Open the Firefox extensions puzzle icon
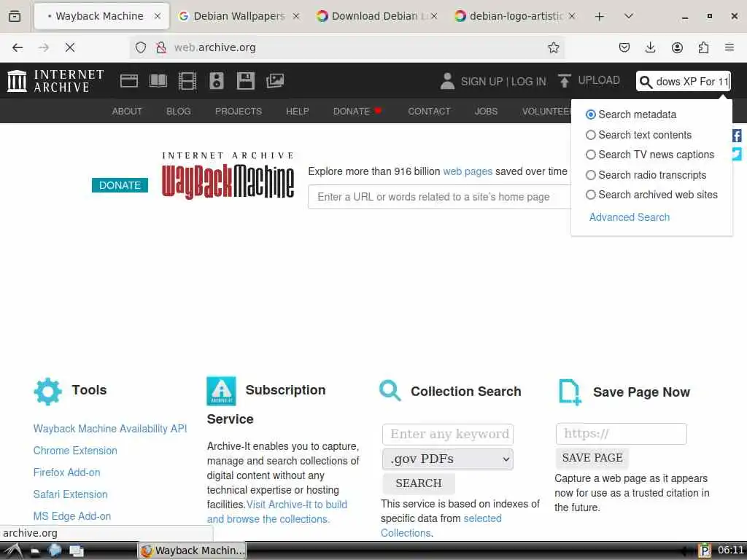747x560 pixels. click(x=703, y=47)
